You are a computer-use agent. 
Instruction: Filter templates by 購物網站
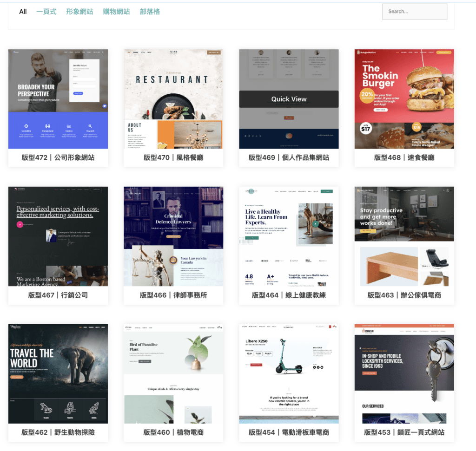(116, 12)
